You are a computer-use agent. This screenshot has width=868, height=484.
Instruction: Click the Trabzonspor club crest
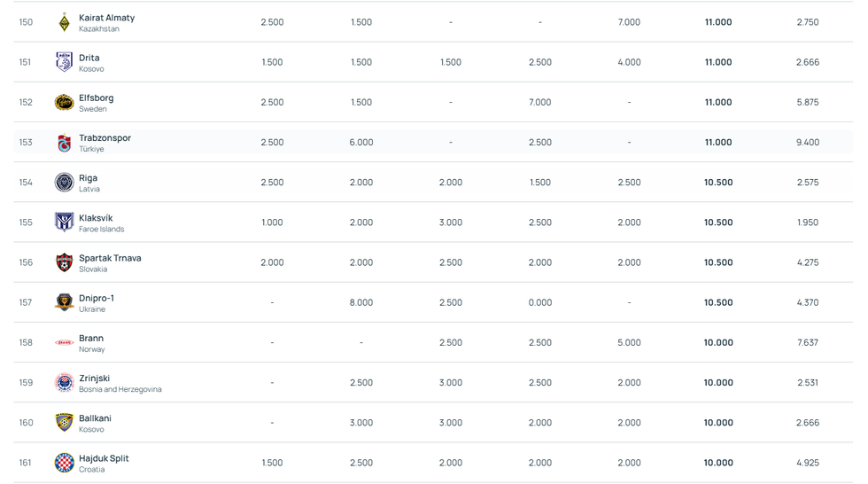64,143
